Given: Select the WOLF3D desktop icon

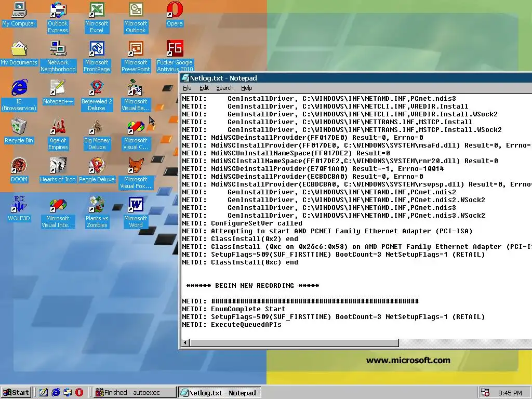Looking at the screenshot, I should 19,209.
